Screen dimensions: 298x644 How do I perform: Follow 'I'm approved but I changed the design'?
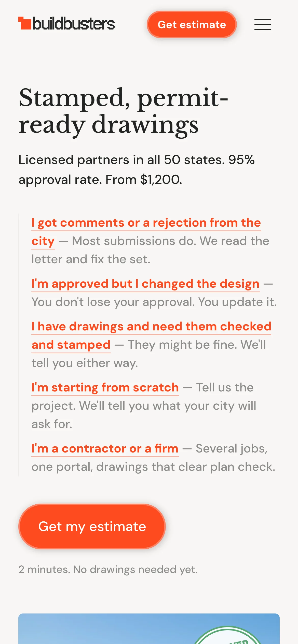coord(145,284)
